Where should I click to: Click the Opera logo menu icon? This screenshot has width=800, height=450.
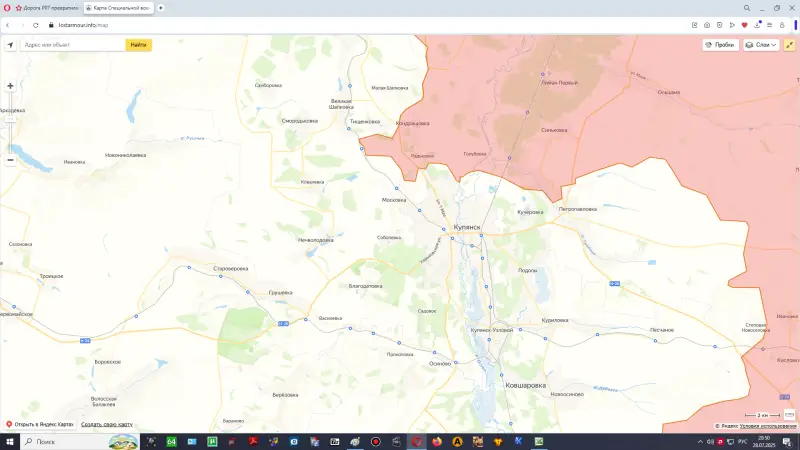tap(7, 7)
